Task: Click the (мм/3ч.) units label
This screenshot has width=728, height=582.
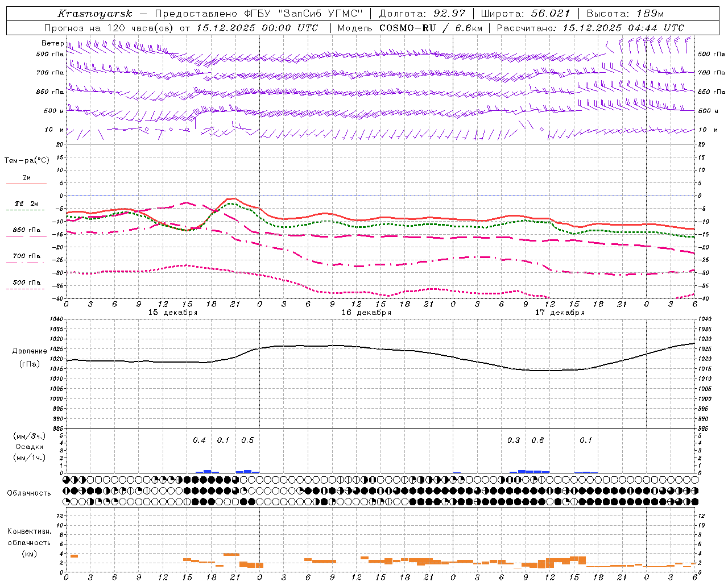Action: pos(30,436)
